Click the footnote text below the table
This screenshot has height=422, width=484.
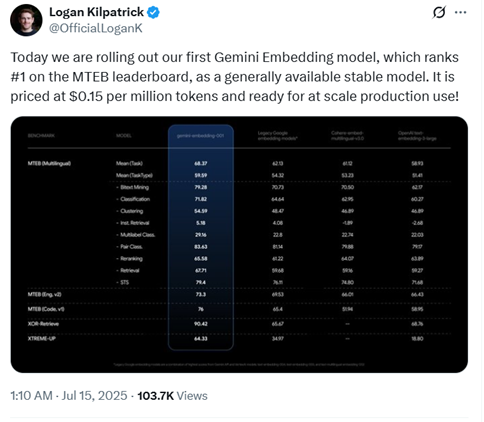(x=239, y=364)
